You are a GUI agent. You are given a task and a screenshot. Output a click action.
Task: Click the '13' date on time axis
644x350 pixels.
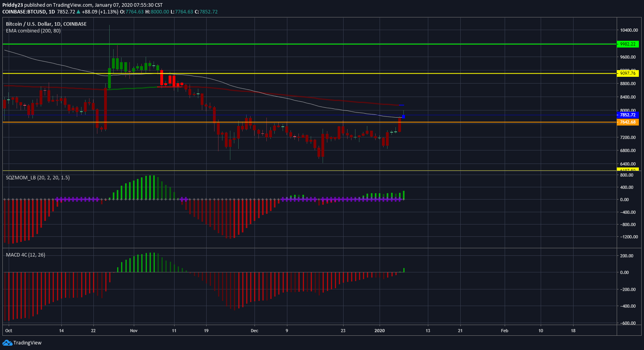428,331
